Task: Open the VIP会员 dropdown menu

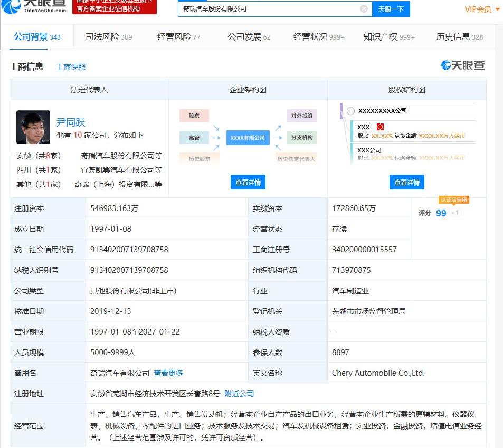Action: 482,9
